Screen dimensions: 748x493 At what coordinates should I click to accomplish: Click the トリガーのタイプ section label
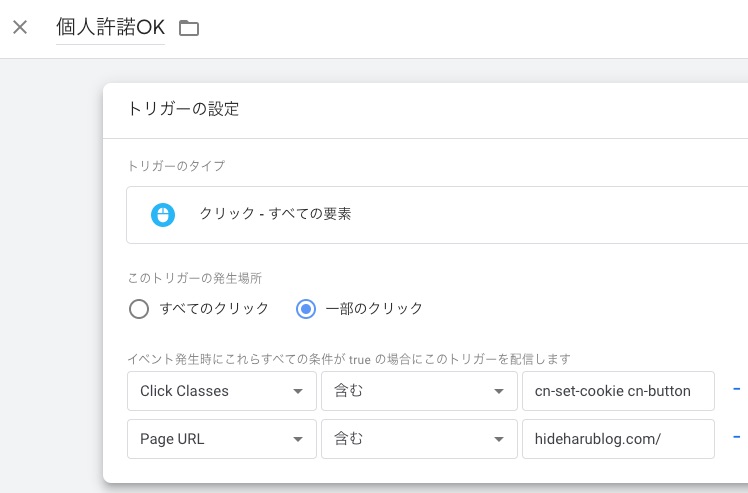tap(177, 165)
